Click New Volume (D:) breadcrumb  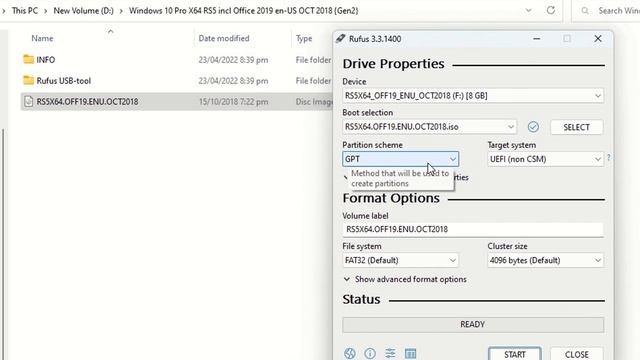pyautogui.click(x=83, y=11)
